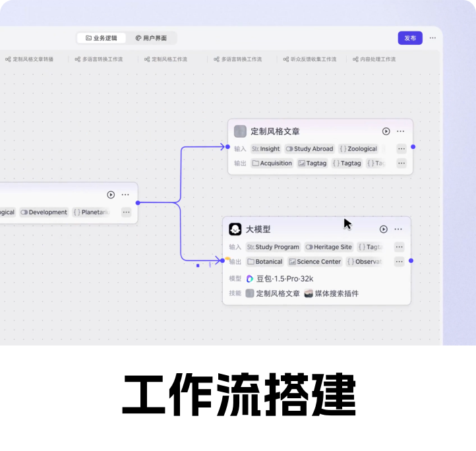
Task: Click the workflow icon on the 内容处理工作流 tab
Action: (355, 59)
